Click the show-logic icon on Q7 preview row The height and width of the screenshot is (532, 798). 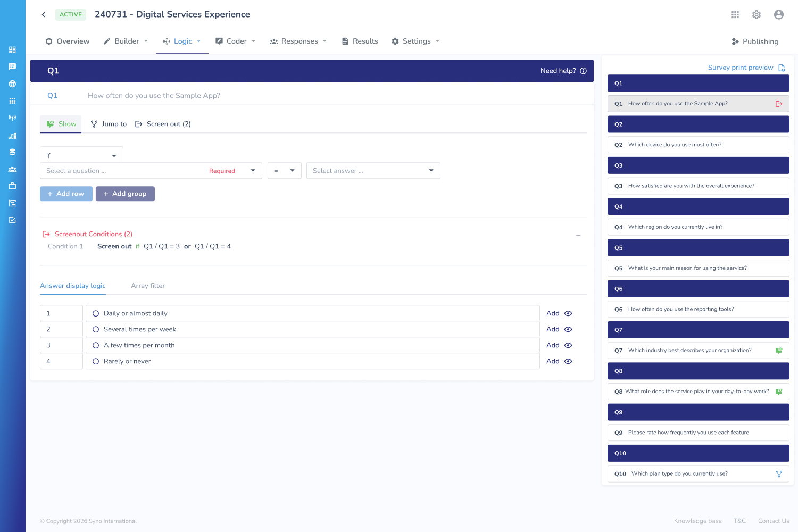779,351
